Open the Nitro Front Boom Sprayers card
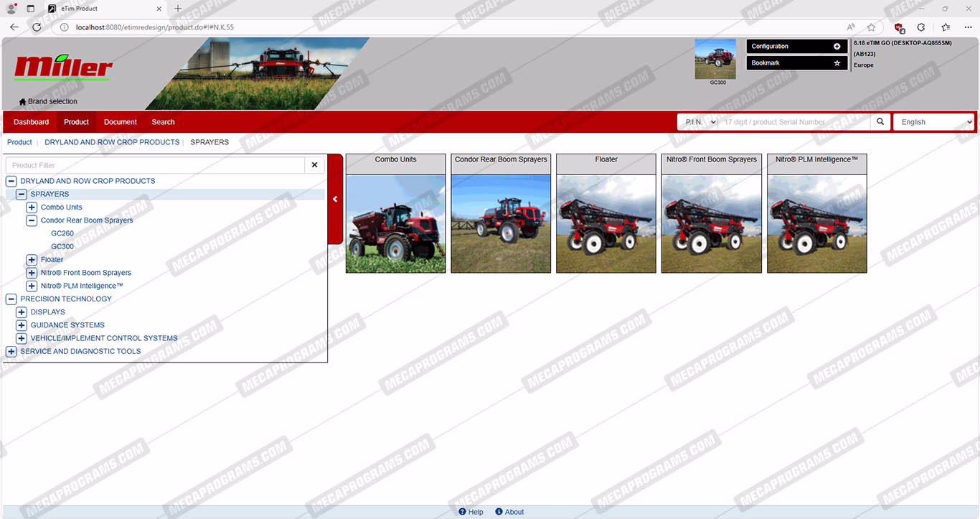The height and width of the screenshot is (519, 980). point(712,213)
